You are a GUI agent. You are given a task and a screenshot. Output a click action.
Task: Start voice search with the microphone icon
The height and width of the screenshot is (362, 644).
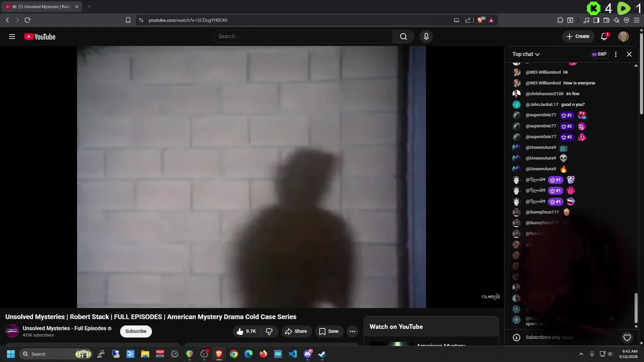tap(426, 36)
